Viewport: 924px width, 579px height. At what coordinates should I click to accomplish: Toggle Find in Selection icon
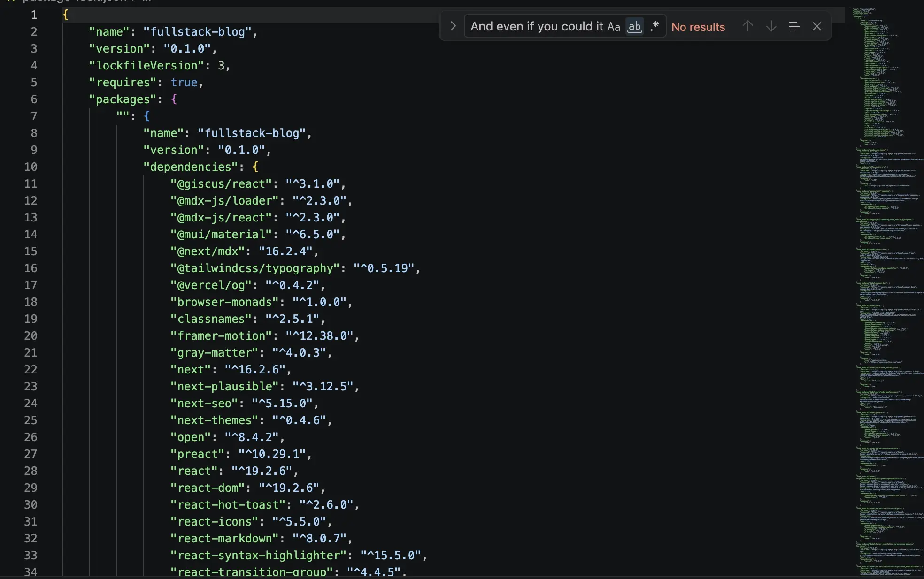click(794, 26)
